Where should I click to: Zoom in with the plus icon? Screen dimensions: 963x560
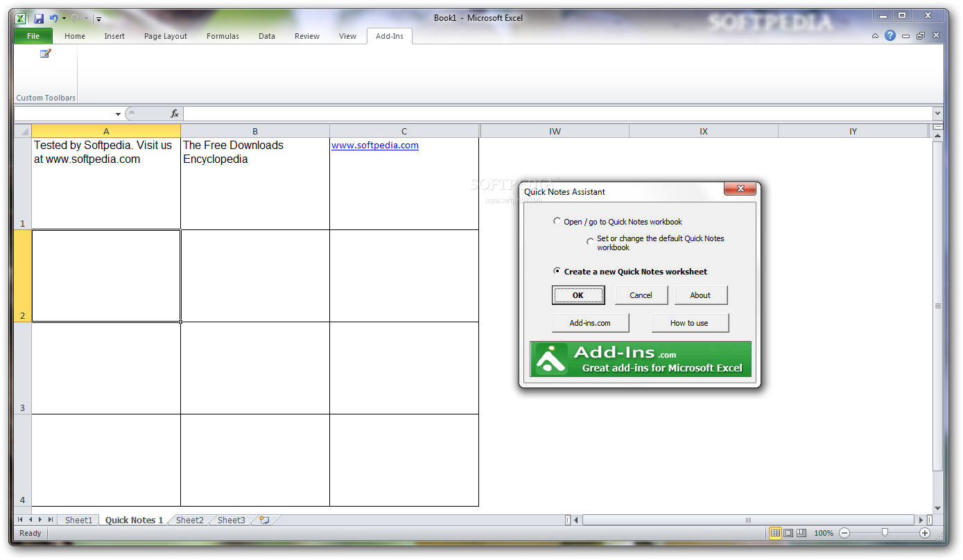tap(925, 533)
